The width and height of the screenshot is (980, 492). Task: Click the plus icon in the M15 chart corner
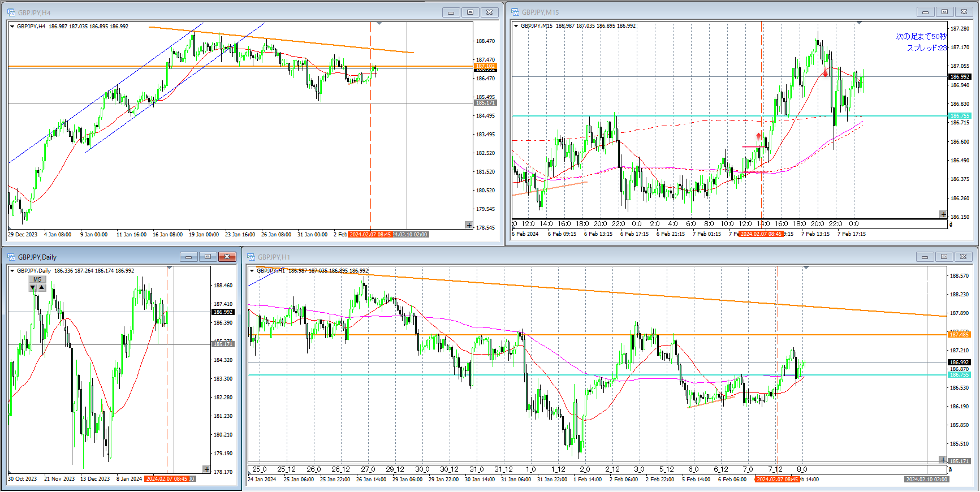coord(943,214)
